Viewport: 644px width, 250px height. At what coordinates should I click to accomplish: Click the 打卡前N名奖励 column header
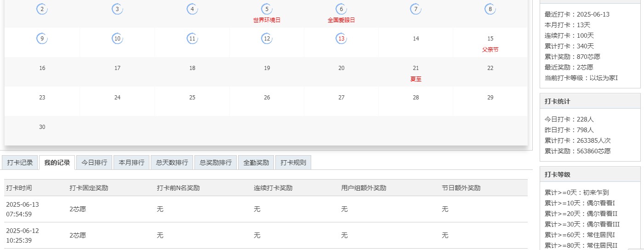[178, 188]
